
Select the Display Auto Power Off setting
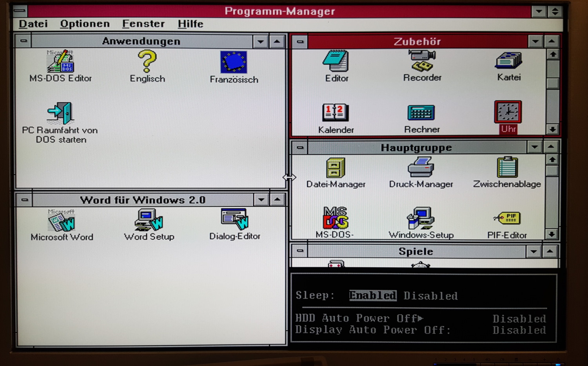421,330
